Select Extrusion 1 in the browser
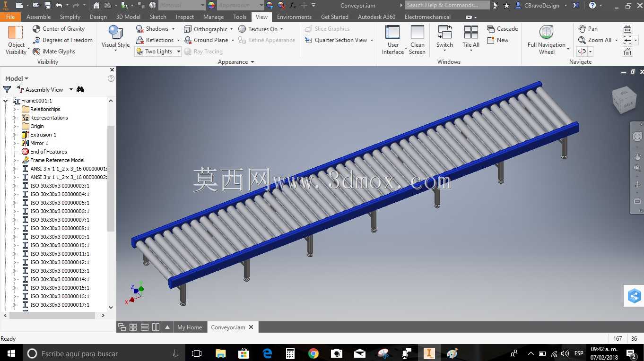Viewport: 644px width, 361px height. 43,135
